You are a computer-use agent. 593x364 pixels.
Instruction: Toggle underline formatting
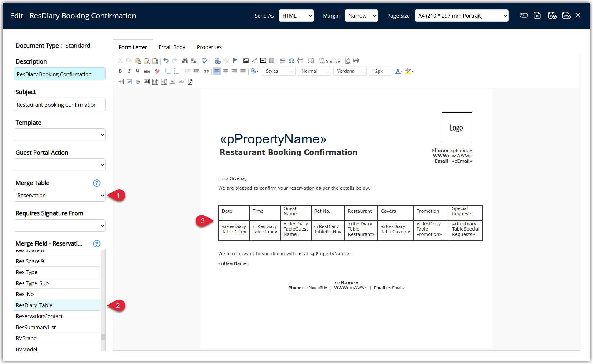click(x=138, y=71)
